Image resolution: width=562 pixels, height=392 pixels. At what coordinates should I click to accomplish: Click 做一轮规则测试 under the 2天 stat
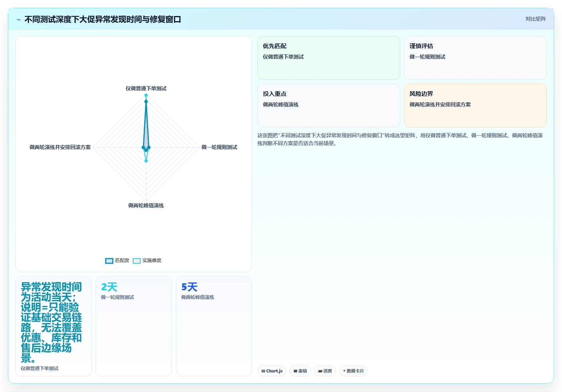(117, 297)
